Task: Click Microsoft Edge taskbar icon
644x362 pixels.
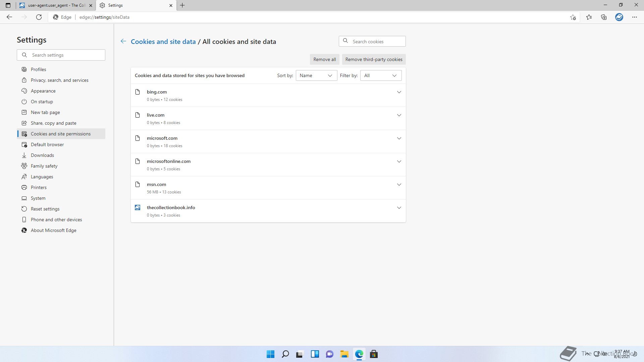Action: [359, 354]
